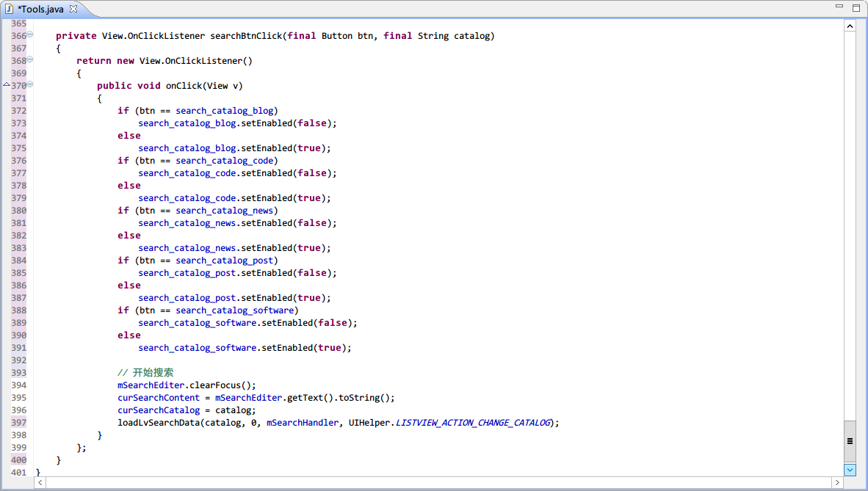Click the LISTVIEW_ACTION_CHANGE_CATALOG constant
This screenshot has width=868, height=491.
click(473, 423)
